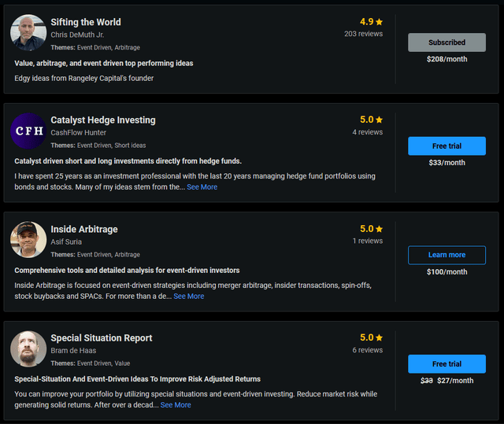504x424 pixels.
Task: Open the Inside Arbitrage title link
Action: coord(84,229)
